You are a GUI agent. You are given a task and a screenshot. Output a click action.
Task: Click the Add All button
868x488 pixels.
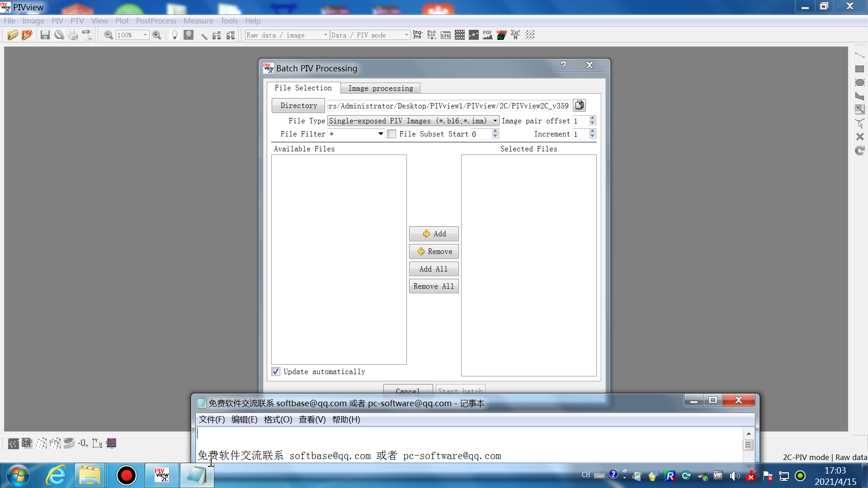point(434,269)
